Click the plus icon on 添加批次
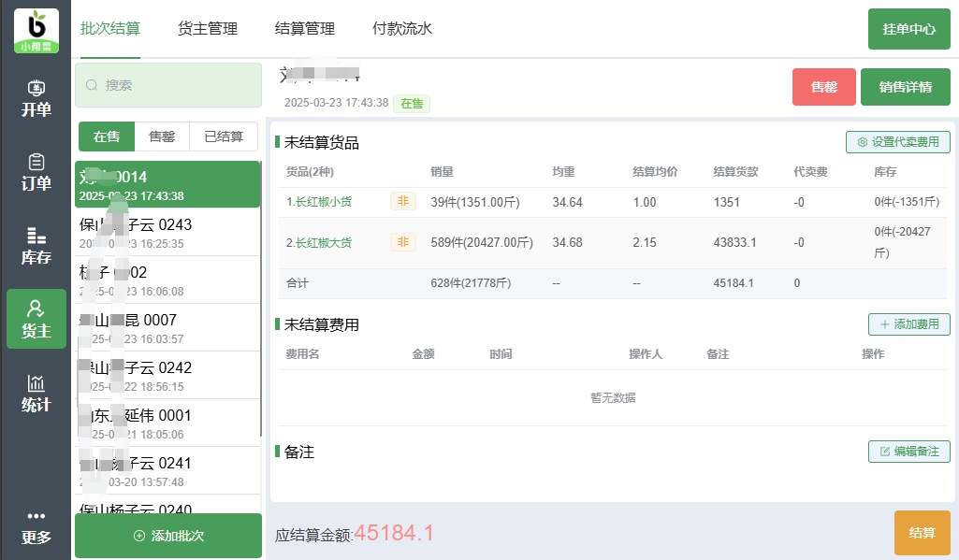This screenshot has width=959, height=560. (x=140, y=536)
